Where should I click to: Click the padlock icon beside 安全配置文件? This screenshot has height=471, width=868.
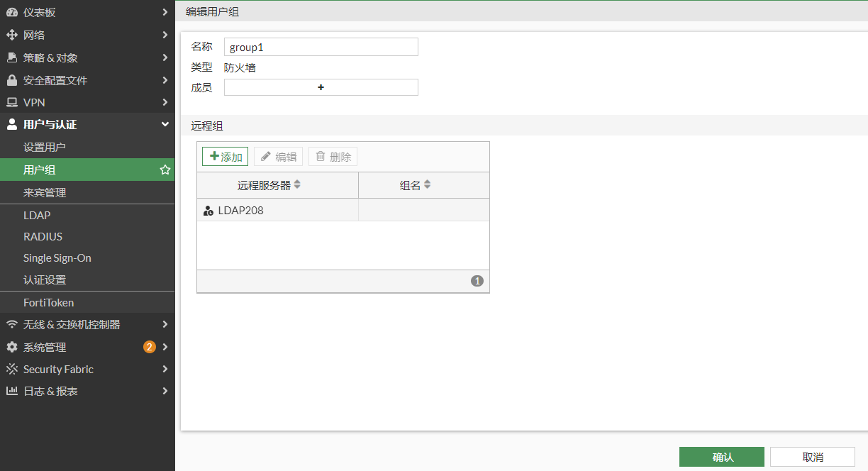12,80
